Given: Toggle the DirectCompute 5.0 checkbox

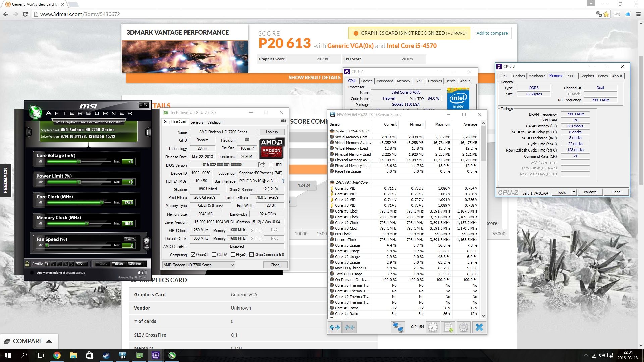Looking at the screenshot, I should click(x=252, y=255).
